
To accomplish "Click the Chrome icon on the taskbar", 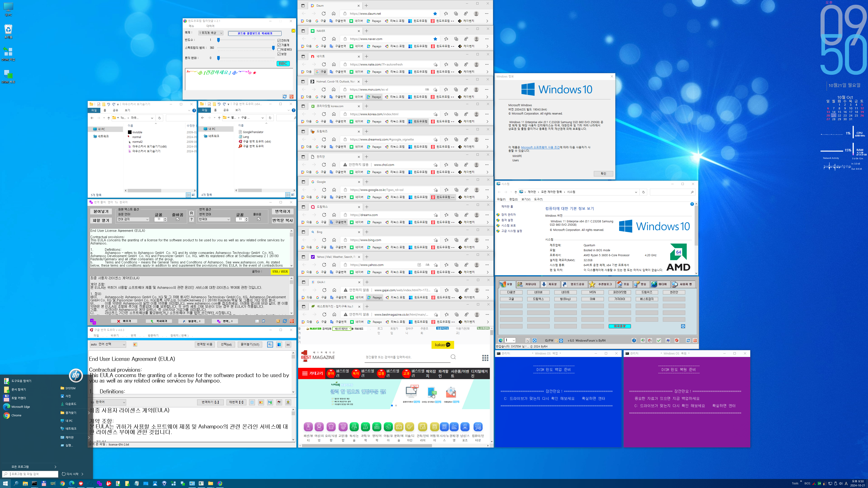I will click(x=62, y=484).
